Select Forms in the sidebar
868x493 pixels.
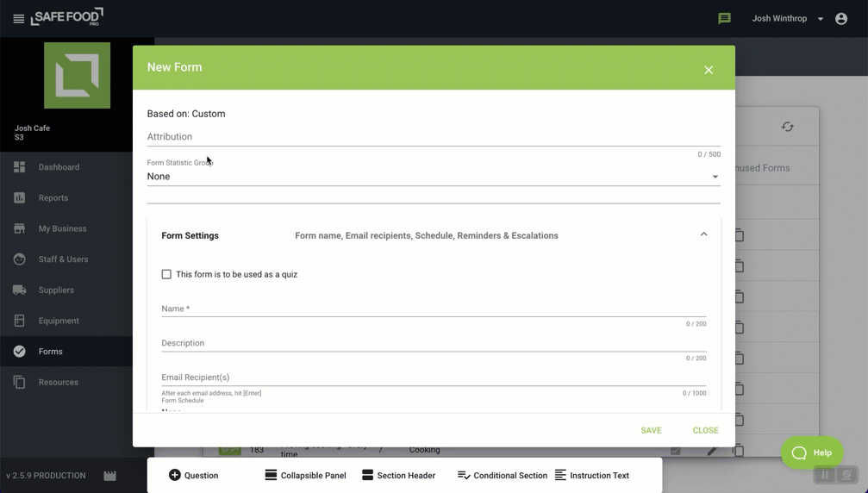pos(66,352)
